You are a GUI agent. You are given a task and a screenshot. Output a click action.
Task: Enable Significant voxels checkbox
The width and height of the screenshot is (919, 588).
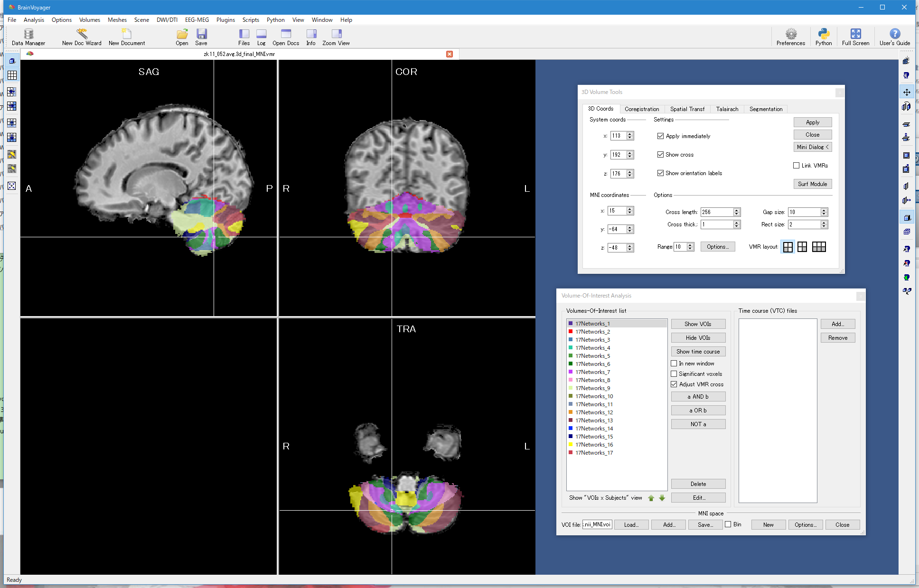coord(674,374)
